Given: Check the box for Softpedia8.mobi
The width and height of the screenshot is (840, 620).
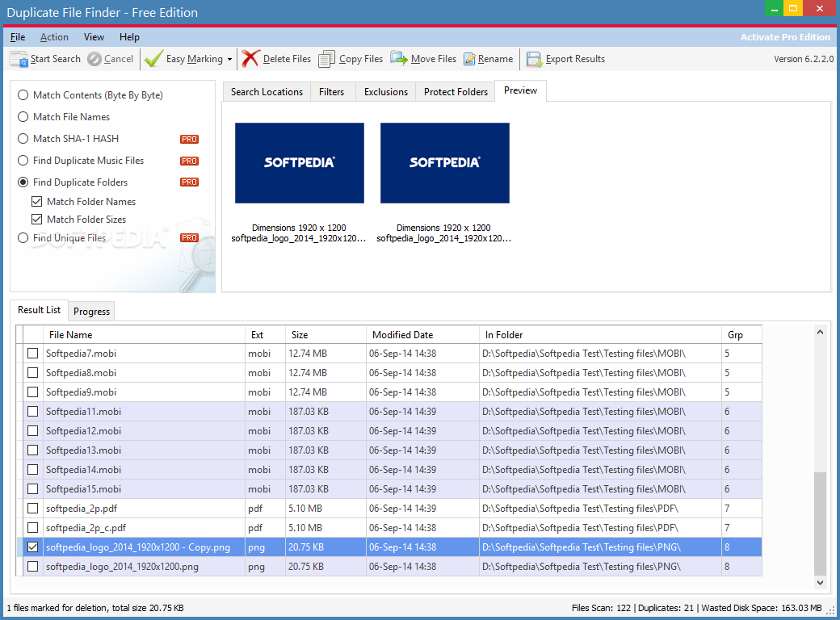Looking at the screenshot, I should (32, 373).
